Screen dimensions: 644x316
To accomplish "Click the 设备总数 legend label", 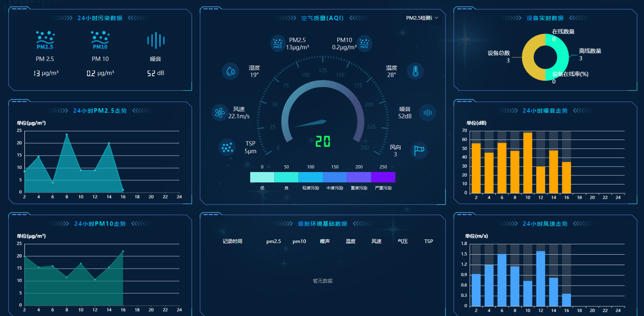I will pyautogui.click(x=499, y=53).
